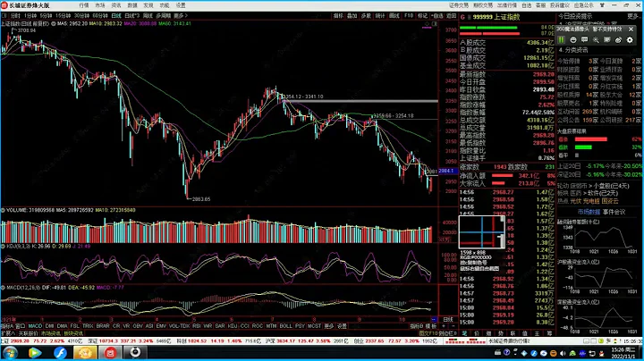The image size is (644, 361).
Task: Open 投诉建议 in the top bar
Action: coord(560,5)
